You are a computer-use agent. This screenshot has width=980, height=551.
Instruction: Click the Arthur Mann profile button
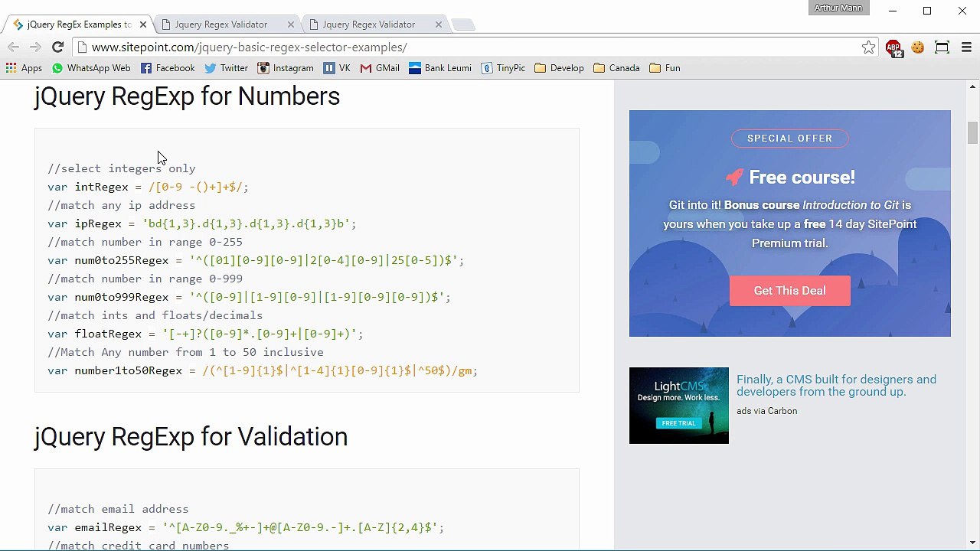click(838, 8)
